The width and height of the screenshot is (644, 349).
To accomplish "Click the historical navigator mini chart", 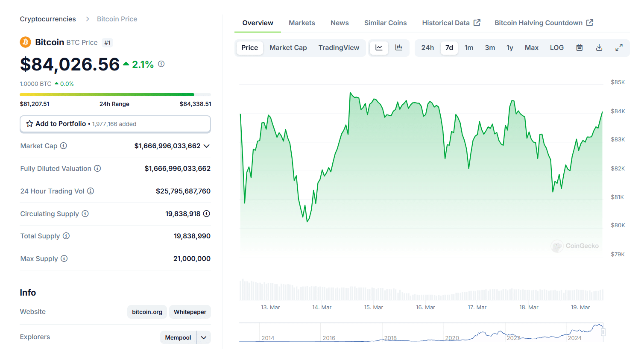I will (x=421, y=332).
